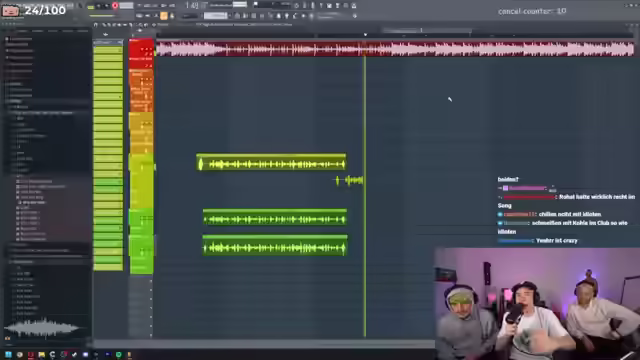The width and height of the screenshot is (640, 360).
Task: Select the lowest green audio clip
Action: (275, 246)
